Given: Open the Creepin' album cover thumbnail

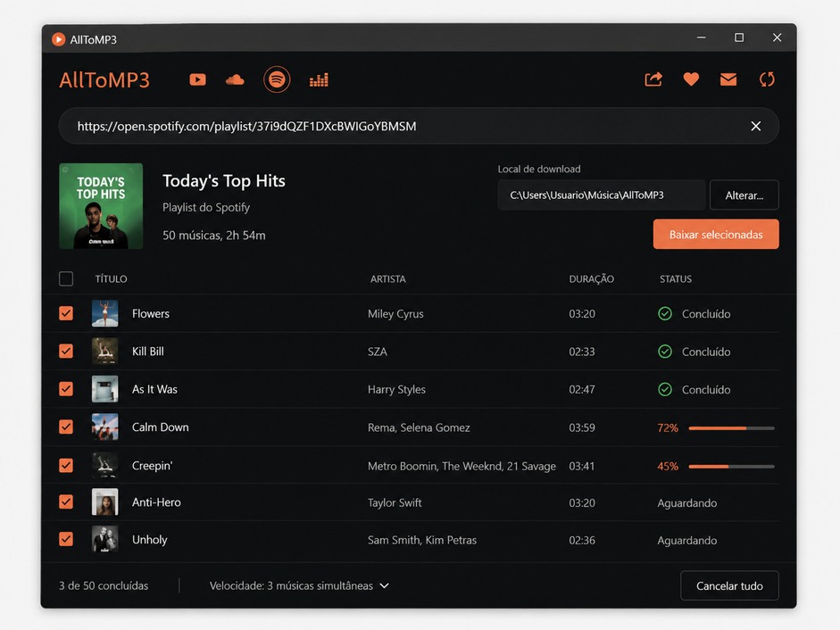Looking at the screenshot, I should [x=105, y=465].
